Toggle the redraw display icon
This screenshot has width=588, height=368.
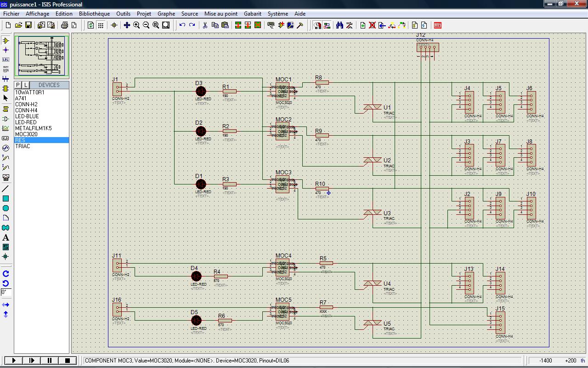click(90, 25)
